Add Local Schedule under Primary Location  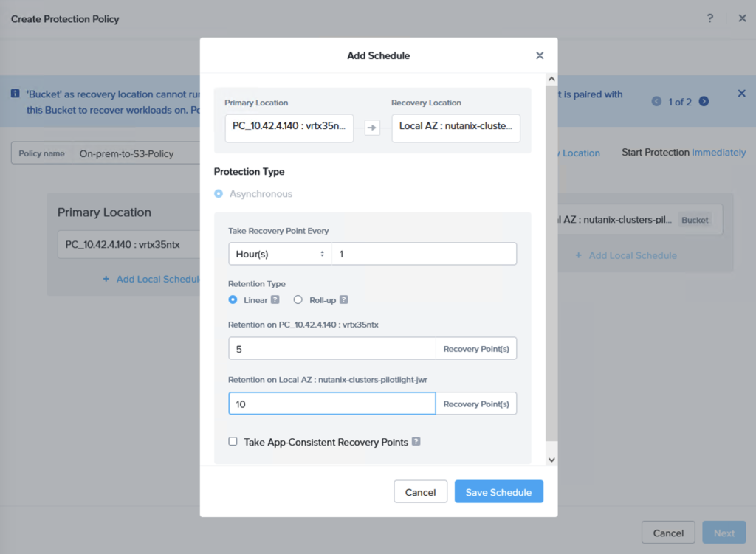(x=151, y=279)
